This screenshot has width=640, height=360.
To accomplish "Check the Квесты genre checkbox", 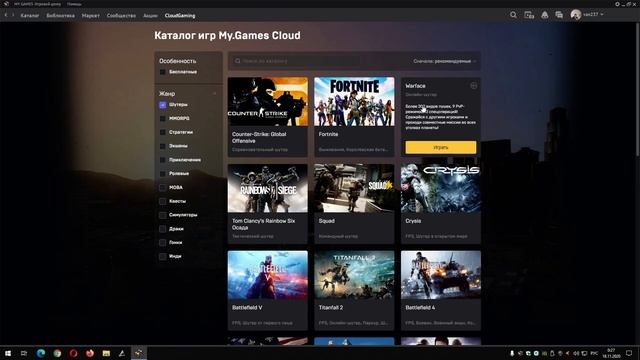I will (x=162, y=201).
